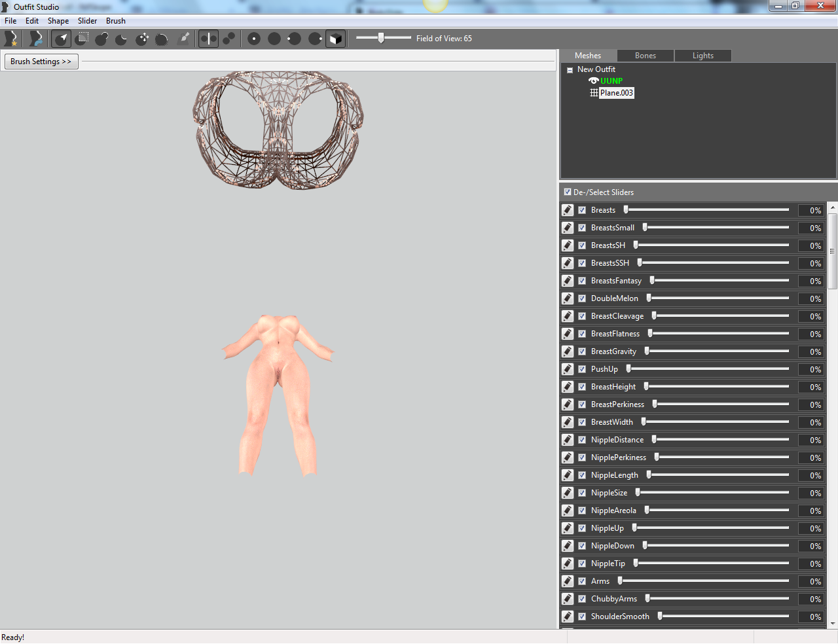
Task: Click the NipplePerkiness slider handle
Action: point(657,457)
